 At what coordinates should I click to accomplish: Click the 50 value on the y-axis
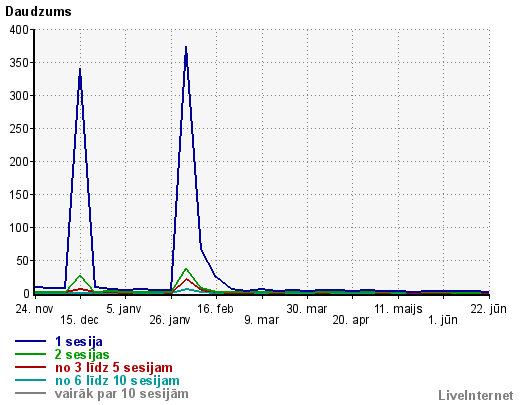pos(23,261)
